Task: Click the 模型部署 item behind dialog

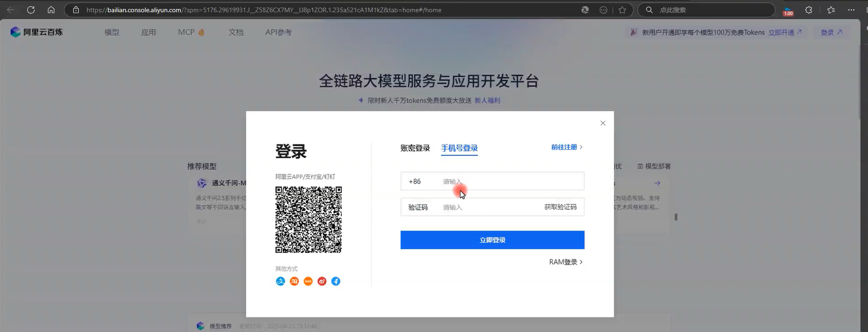Action: point(655,166)
